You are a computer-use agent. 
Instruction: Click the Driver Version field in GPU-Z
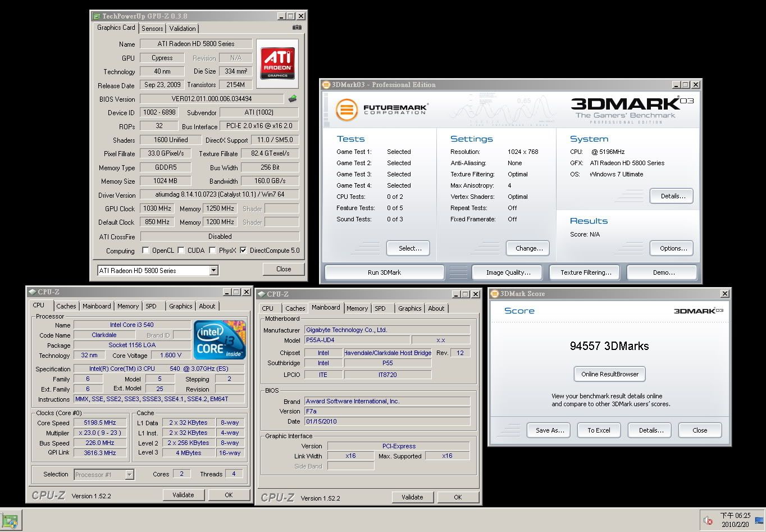220,195
